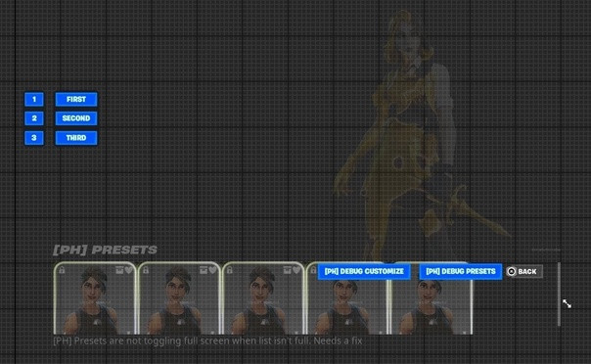
Task: Open [PH] Debug Presets
Action: pos(461,271)
